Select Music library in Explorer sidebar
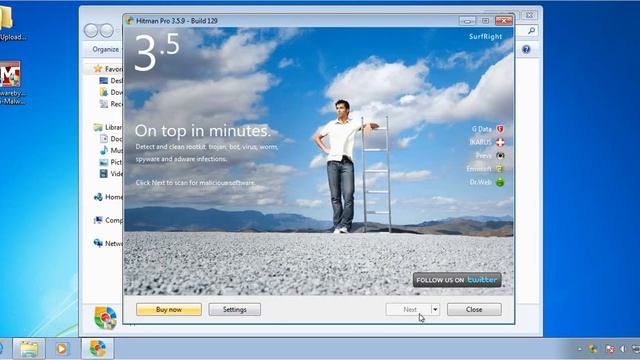This screenshot has height=360, width=640. [112, 150]
